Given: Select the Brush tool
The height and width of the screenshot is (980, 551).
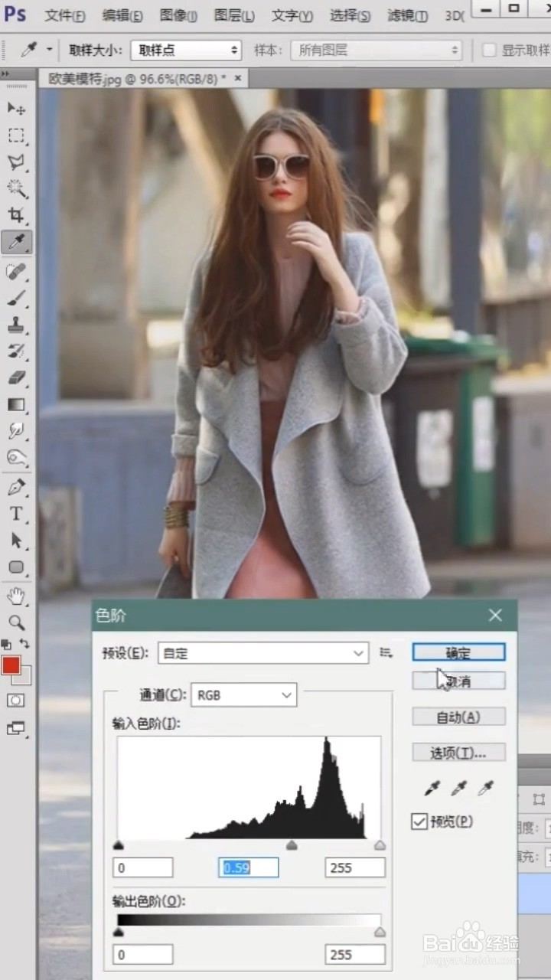Looking at the screenshot, I should coord(16,298).
